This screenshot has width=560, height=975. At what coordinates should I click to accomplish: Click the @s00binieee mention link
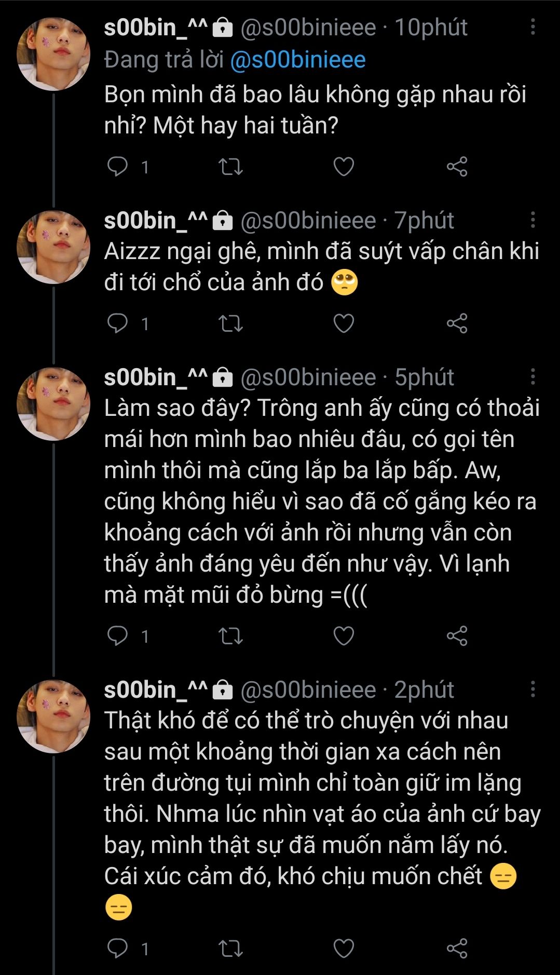tap(297, 60)
